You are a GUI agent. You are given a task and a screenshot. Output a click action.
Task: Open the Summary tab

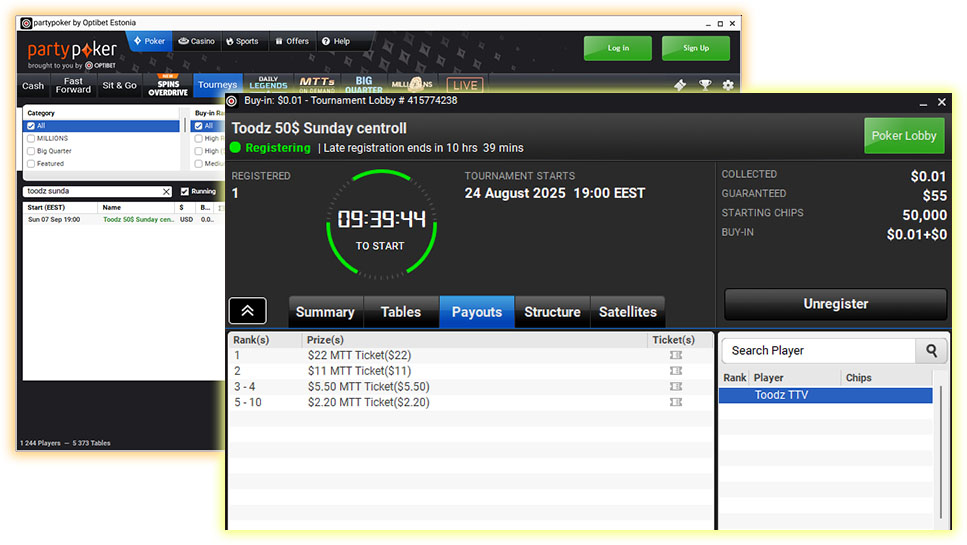click(x=325, y=312)
